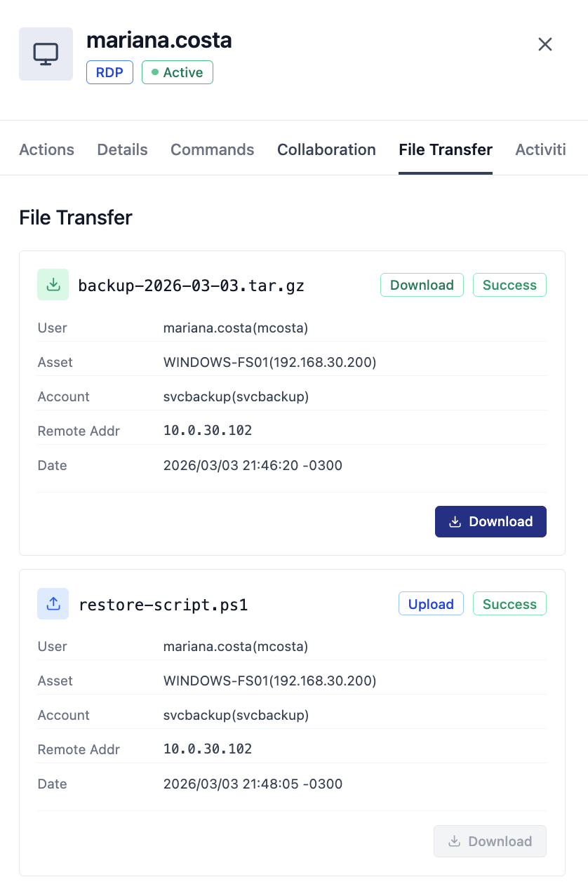Select the File Transfer tab
Viewport: 588px width, 884px height.
tap(446, 149)
